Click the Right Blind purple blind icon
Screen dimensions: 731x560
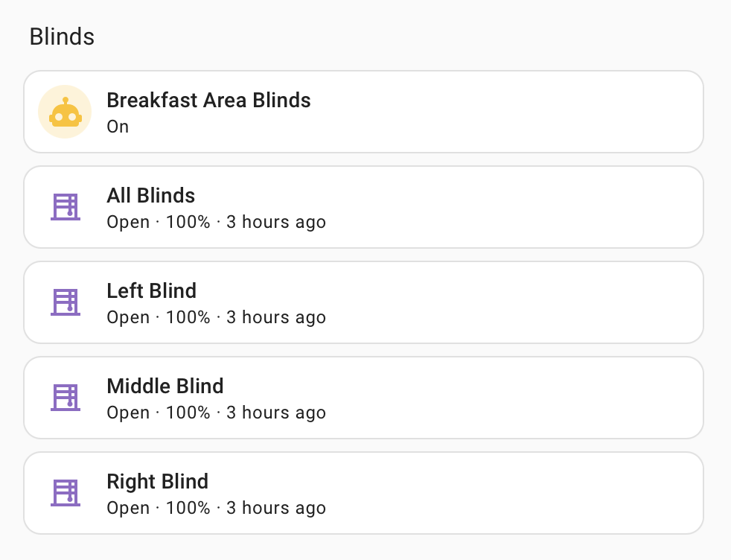point(66,493)
